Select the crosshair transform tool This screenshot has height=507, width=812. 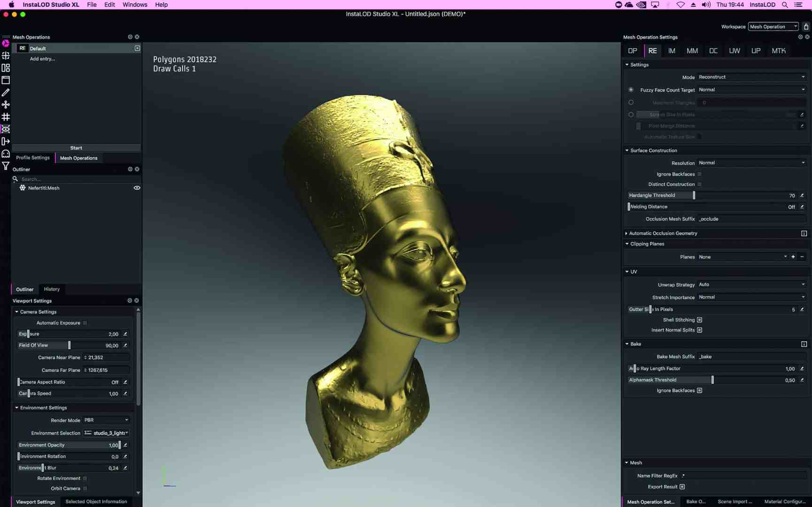(x=6, y=55)
